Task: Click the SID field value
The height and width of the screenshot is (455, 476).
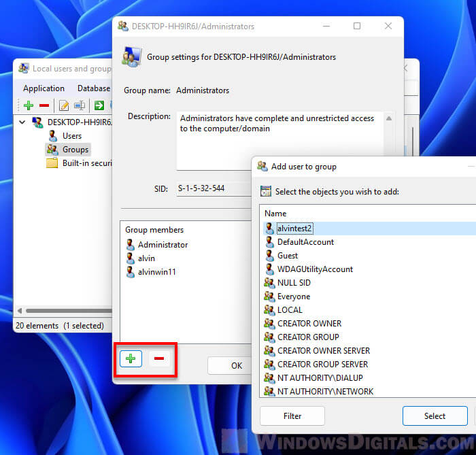Action: [x=201, y=188]
